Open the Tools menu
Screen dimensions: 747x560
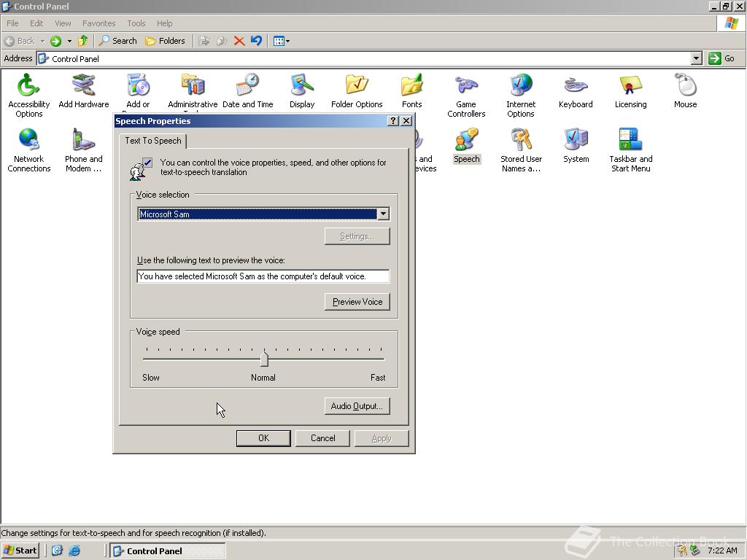click(x=136, y=23)
